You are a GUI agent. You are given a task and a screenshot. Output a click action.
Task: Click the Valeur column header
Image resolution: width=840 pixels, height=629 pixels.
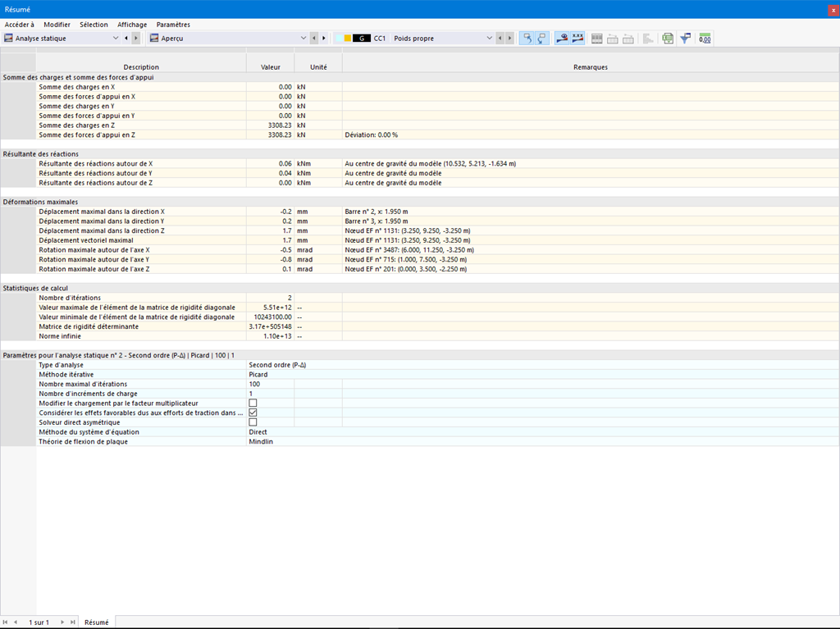pos(271,67)
